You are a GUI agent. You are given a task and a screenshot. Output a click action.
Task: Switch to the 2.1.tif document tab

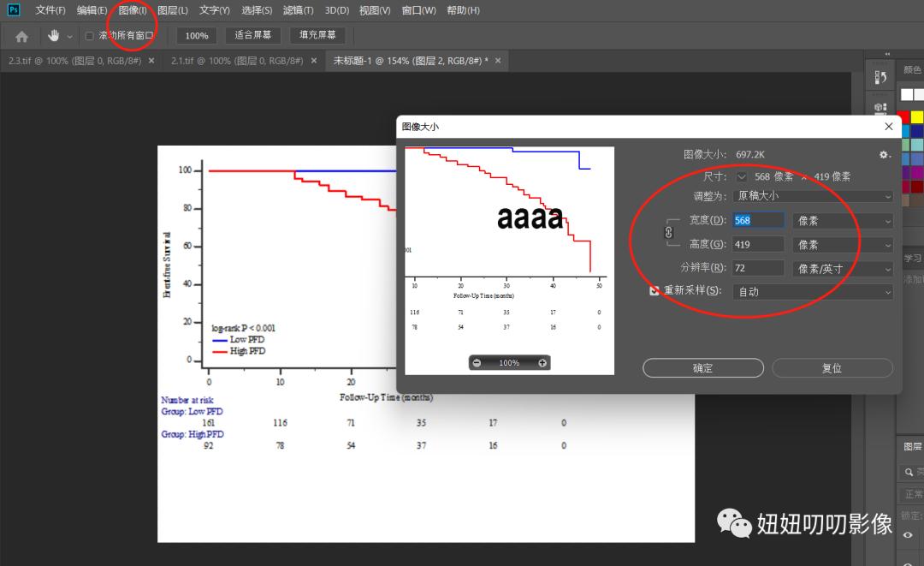point(240,61)
